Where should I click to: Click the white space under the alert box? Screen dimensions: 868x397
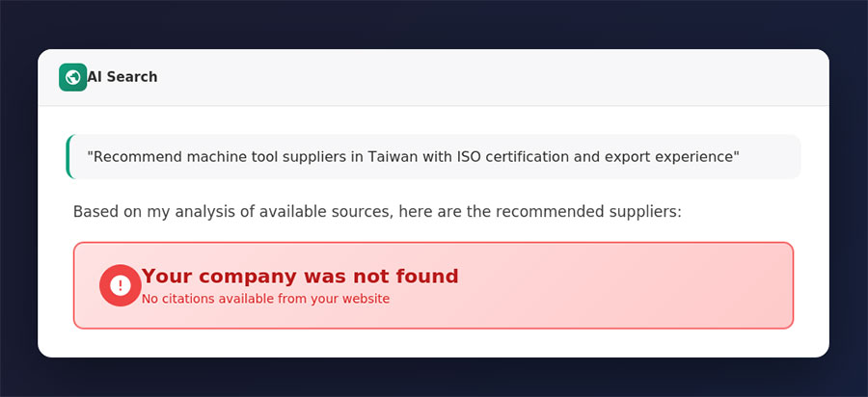pyautogui.click(x=434, y=343)
